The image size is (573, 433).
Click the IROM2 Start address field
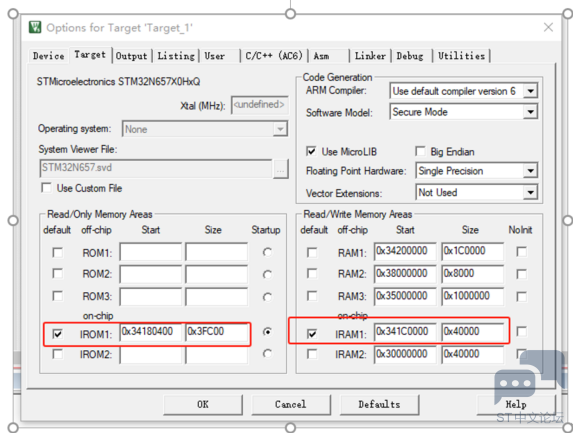151,354
